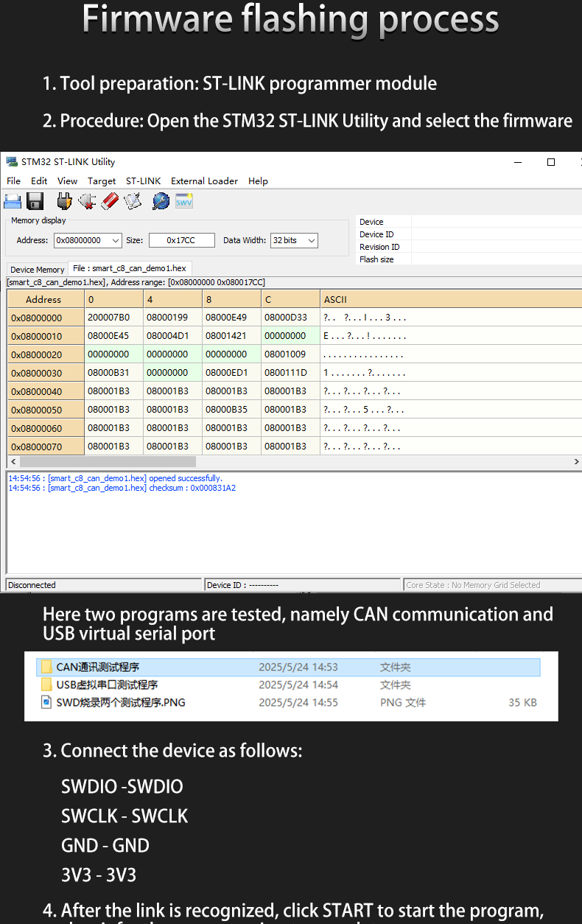Click address row 0x08000010
The height and width of the screenshot is (924, 582).
pos(46,336)
